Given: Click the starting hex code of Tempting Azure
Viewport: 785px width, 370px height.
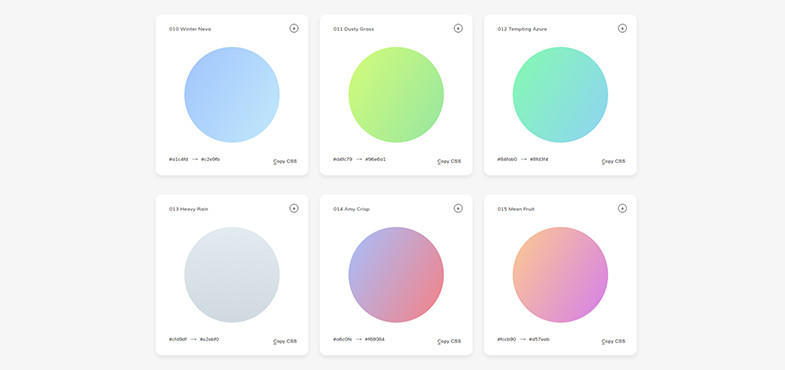Looking at the screenshot, I should pyautogui.click(x=507, y=159).
